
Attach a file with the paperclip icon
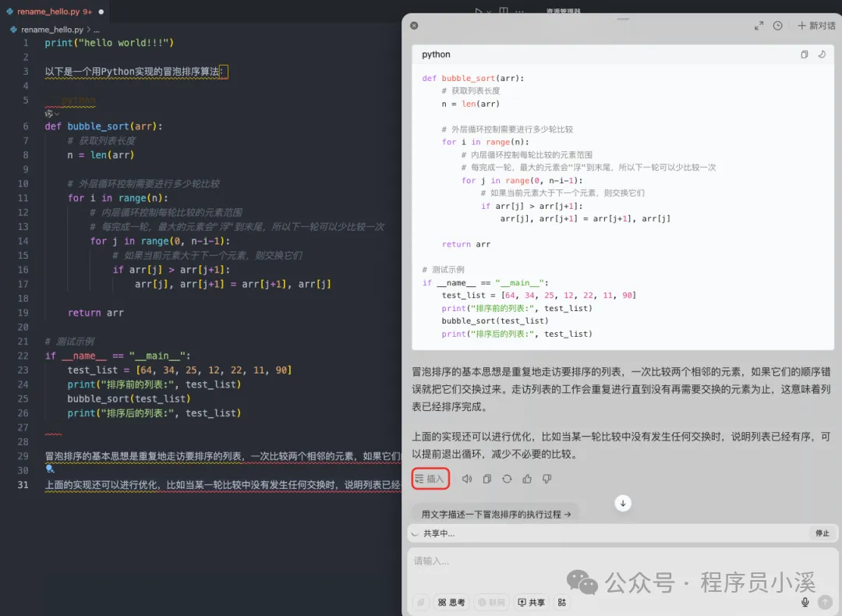421,602
